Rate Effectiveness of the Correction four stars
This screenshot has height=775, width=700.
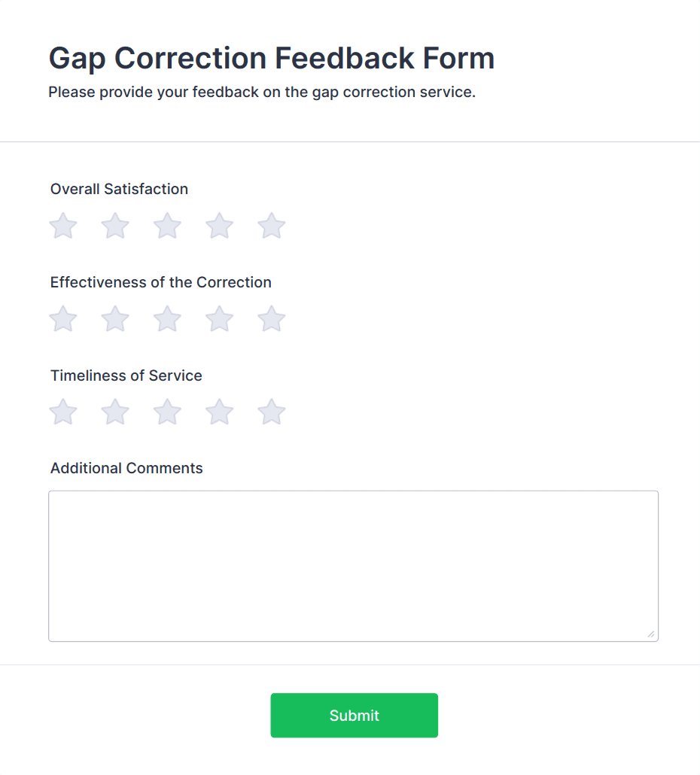pyautogui.click(x=219, y=318)
